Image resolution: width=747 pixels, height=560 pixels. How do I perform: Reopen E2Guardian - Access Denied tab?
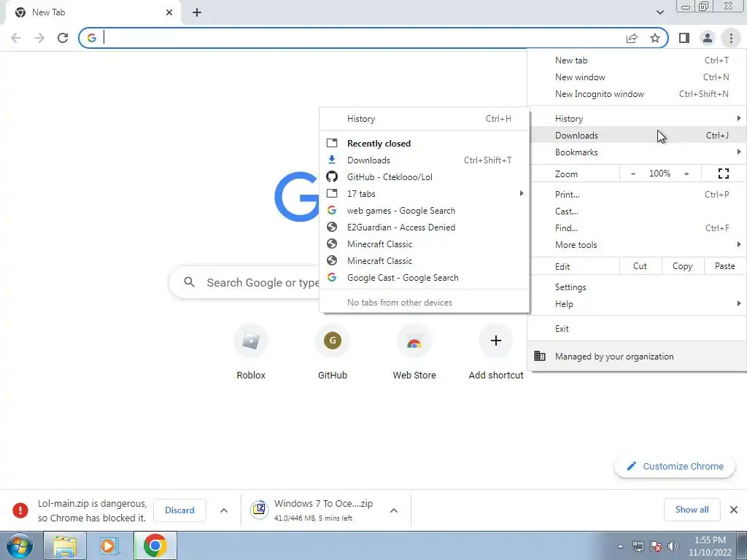click(x=425, y=227)
